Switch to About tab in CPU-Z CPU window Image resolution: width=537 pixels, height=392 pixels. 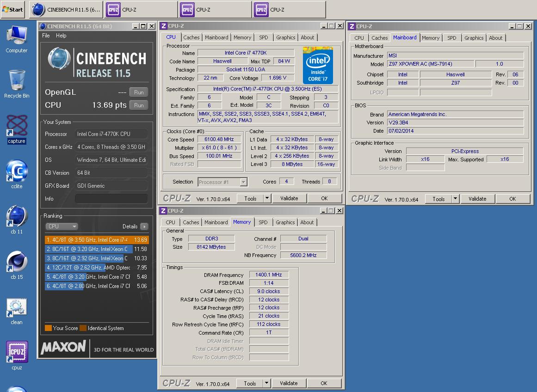pyautogui.click(x=307, y=37)
